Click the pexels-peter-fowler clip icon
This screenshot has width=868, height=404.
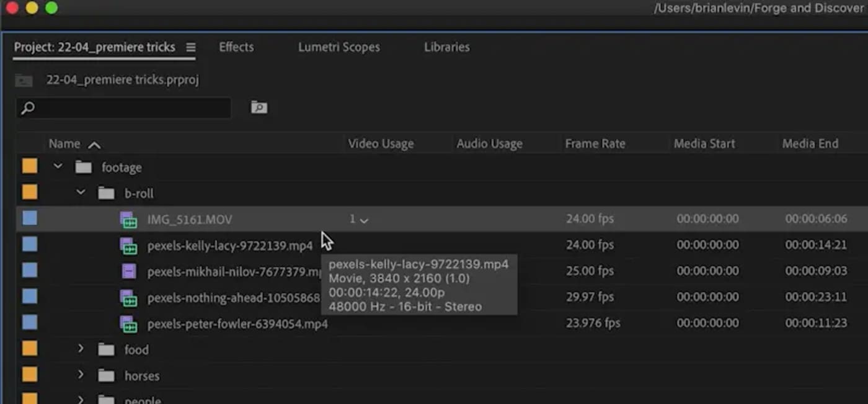[x=128, y=323]
